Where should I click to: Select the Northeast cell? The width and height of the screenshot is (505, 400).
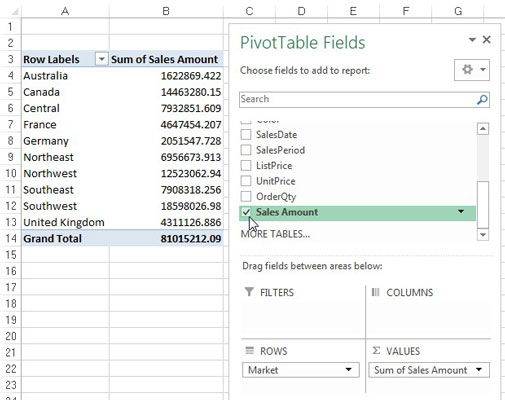pos(65,157)
